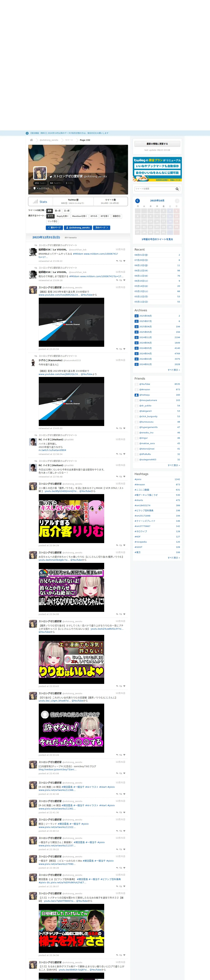Open the 2024年02月 archive list icon

point(136,364)
